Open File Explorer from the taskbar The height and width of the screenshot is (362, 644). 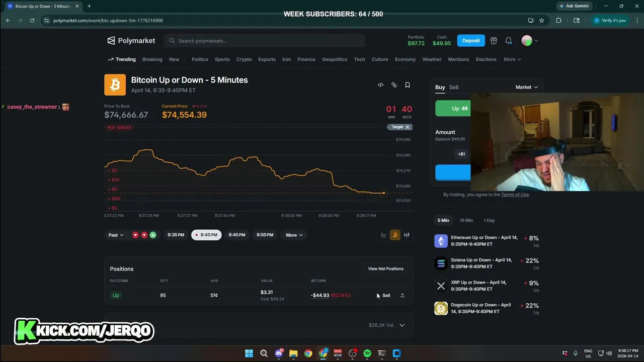tap(293, 353)
